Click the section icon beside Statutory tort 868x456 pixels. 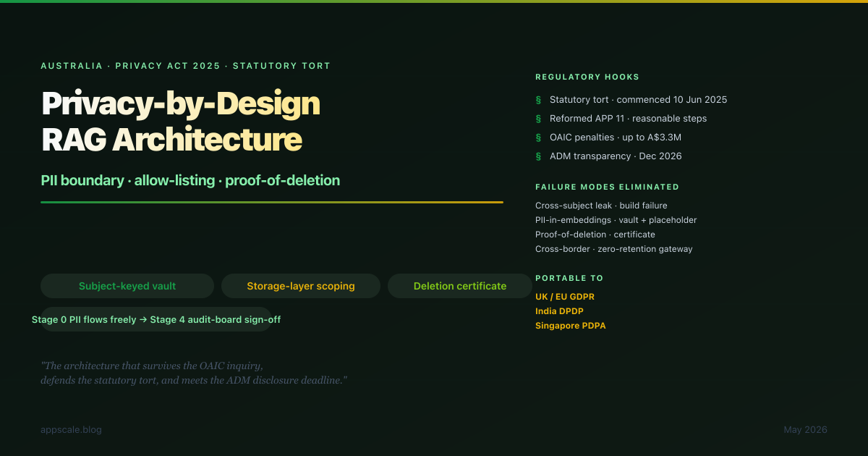pyautogui.click(x=537, y=100)
